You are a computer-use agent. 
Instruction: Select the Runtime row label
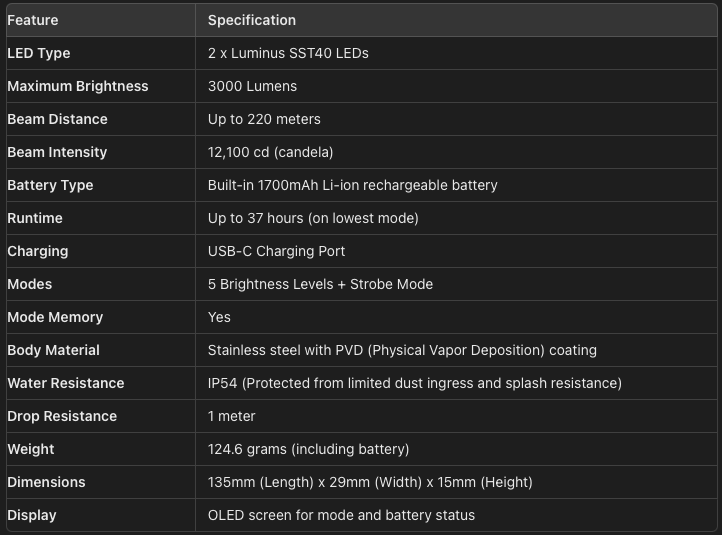(x=35, y=218)
